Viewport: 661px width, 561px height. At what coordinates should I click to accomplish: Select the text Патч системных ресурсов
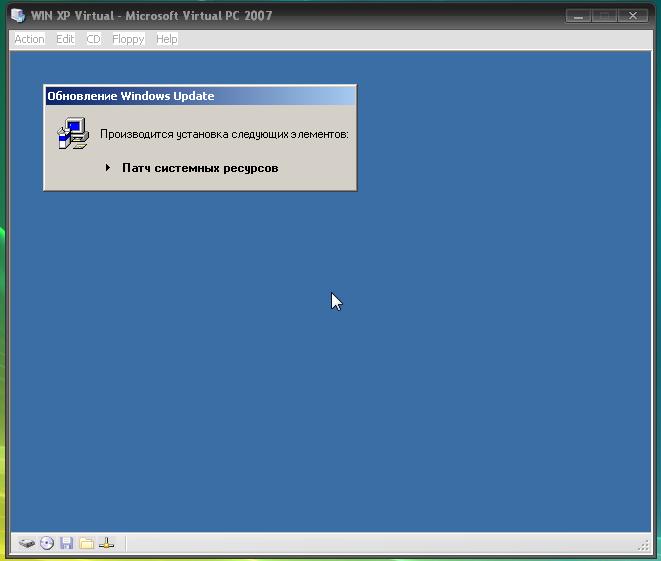pos(200,168)
